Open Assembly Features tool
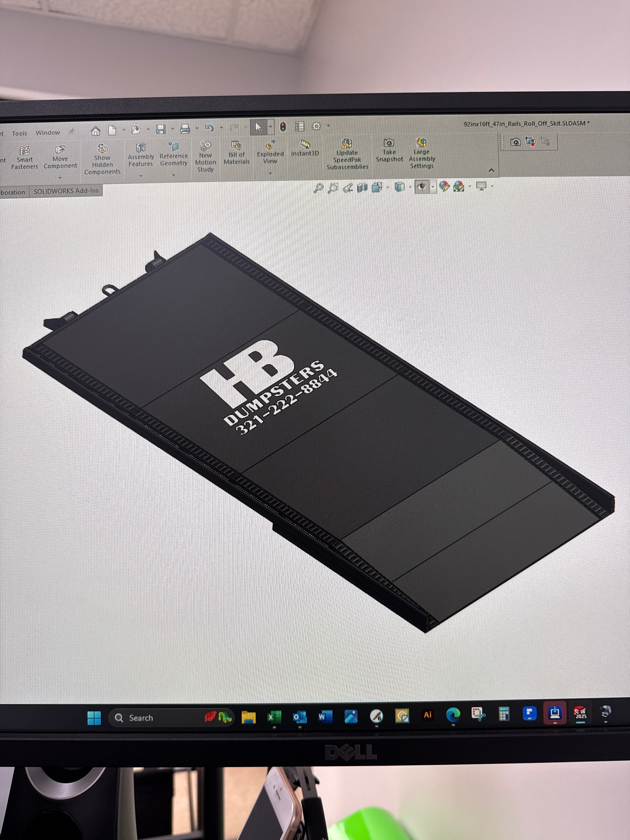Screen dimensions: 630x840 point(140,155)
